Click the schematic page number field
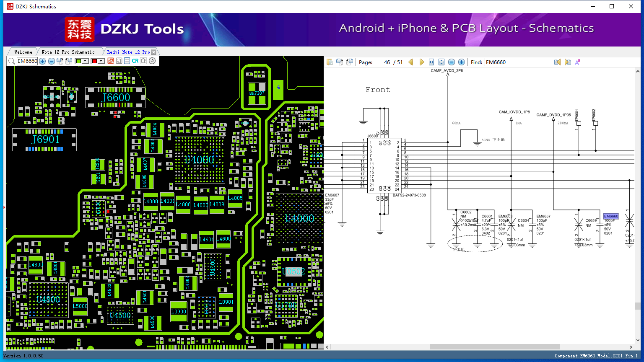The width and height of the screenshot is (644, 362). pyautogui.click(x=383, y=62)
